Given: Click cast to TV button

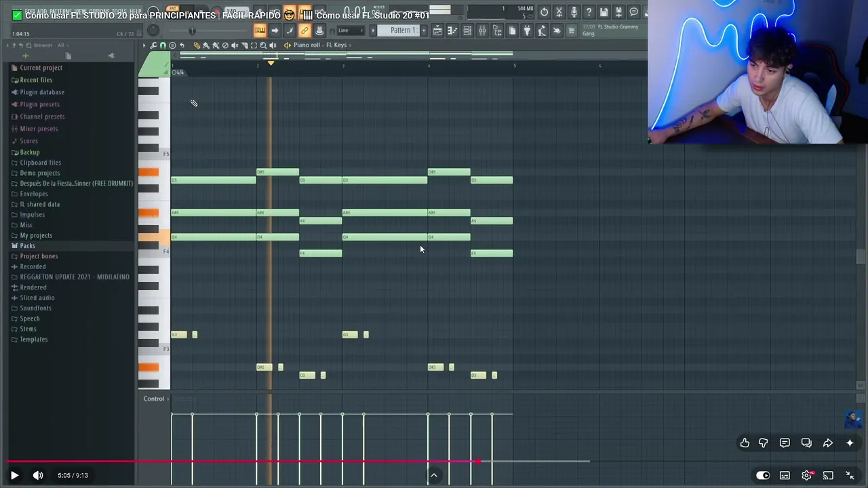Looking at the screenshot, I should 828,475.
